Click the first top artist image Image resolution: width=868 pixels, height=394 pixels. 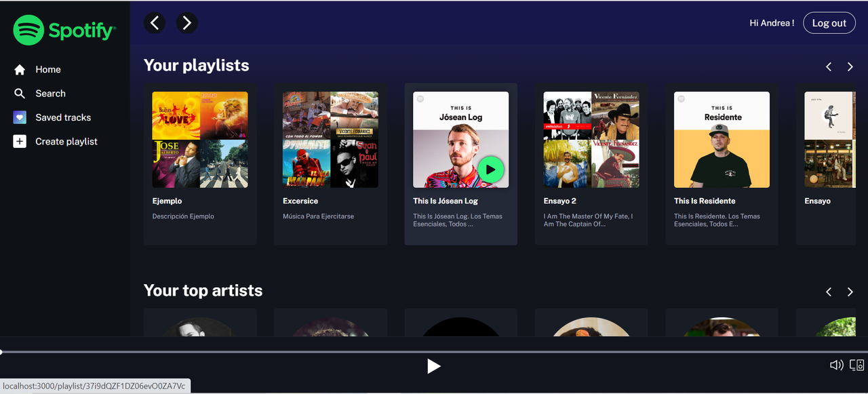(x=200, y=327)
